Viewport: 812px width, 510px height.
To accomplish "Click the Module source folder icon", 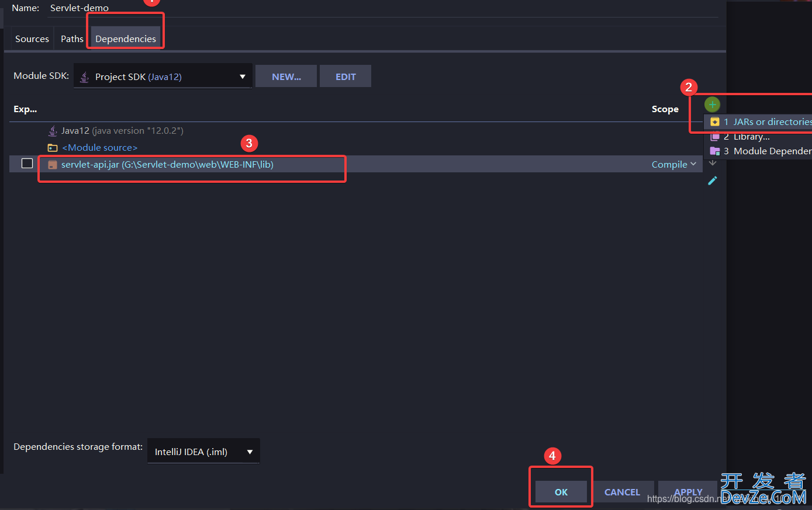I will coord(53,148).
